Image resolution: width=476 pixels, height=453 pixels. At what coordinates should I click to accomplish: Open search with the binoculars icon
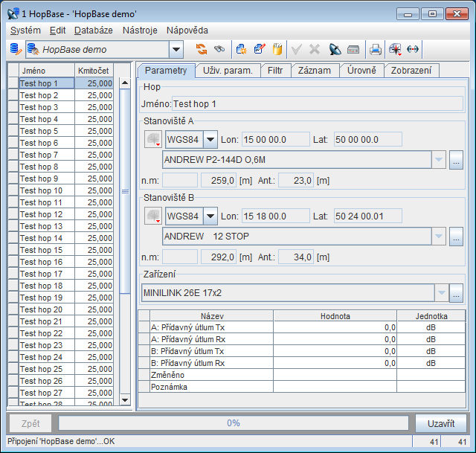[x=219, y=50]
